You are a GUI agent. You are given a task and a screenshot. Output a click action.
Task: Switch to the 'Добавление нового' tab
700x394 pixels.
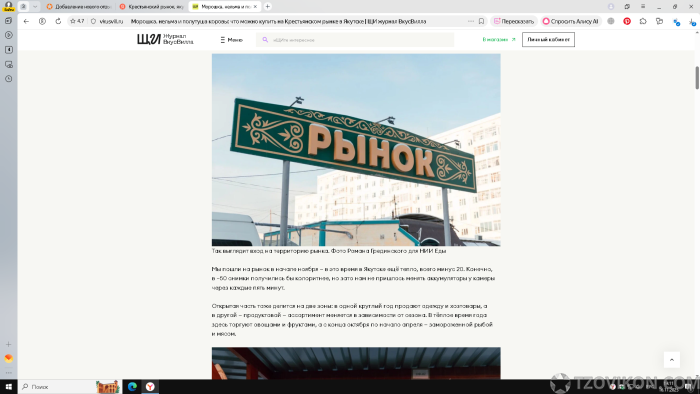coord(79,7)
